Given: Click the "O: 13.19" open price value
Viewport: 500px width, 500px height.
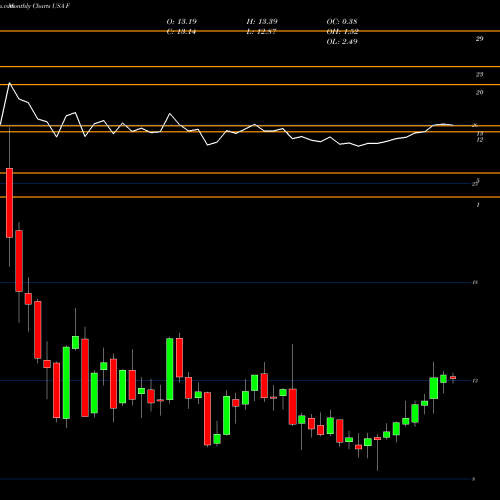Looking at the screenshot, I should click(182, 21).
